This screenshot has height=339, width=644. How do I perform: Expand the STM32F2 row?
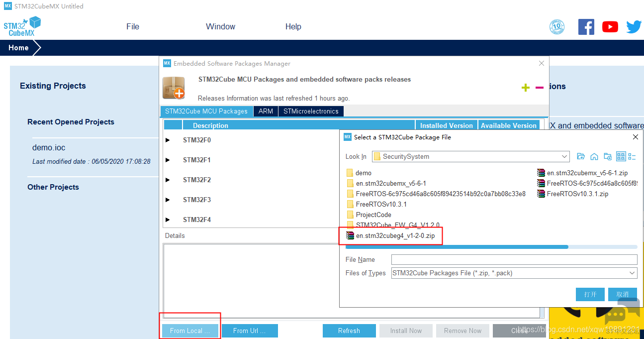point(168,180)
